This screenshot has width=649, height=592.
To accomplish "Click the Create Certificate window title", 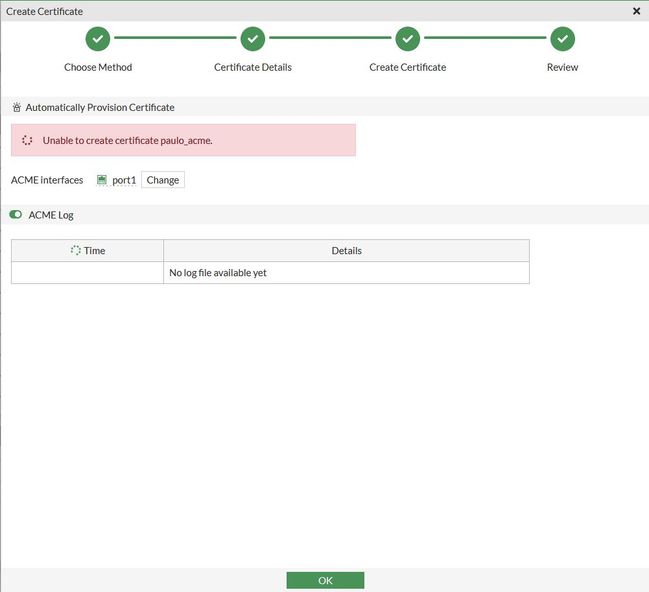I will (44, 11).
